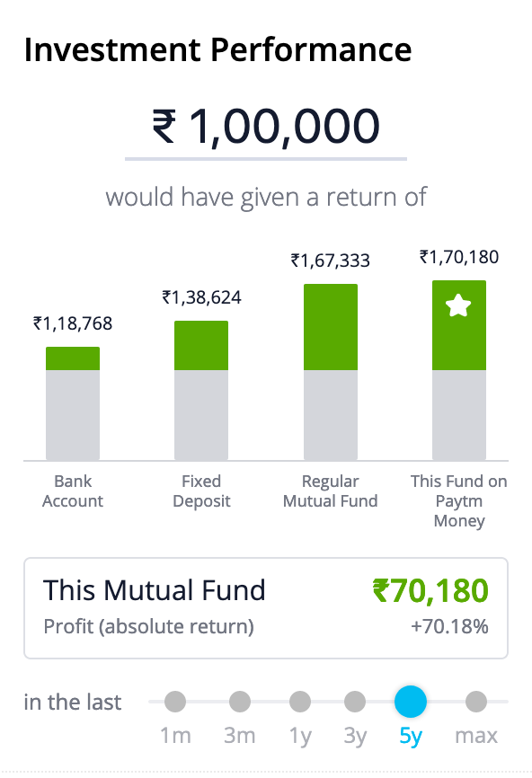Select the 1y time period dot
Viewport: 532px width, 778px height.
[300, 702]
